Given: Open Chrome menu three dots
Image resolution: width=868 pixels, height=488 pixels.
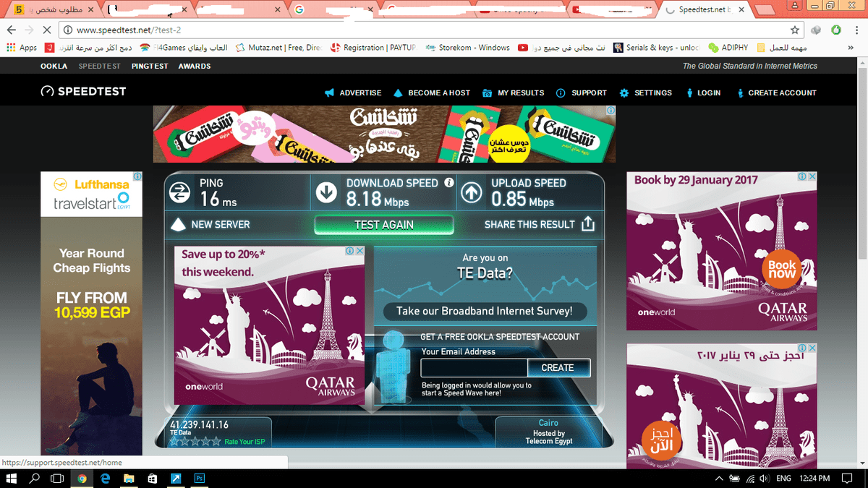Looking at the screenshot, I should [856, 30].
